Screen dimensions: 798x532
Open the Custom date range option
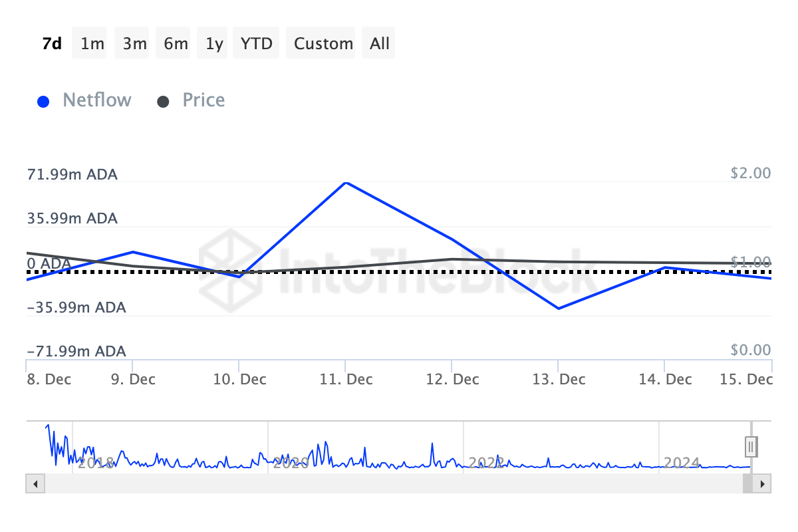tap(323, 44)
